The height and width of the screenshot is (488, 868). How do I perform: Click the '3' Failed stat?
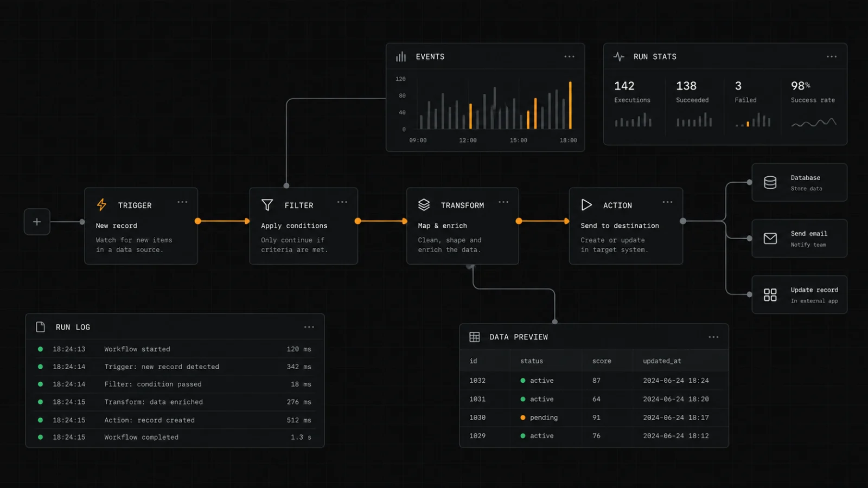(x=738, y=86)
